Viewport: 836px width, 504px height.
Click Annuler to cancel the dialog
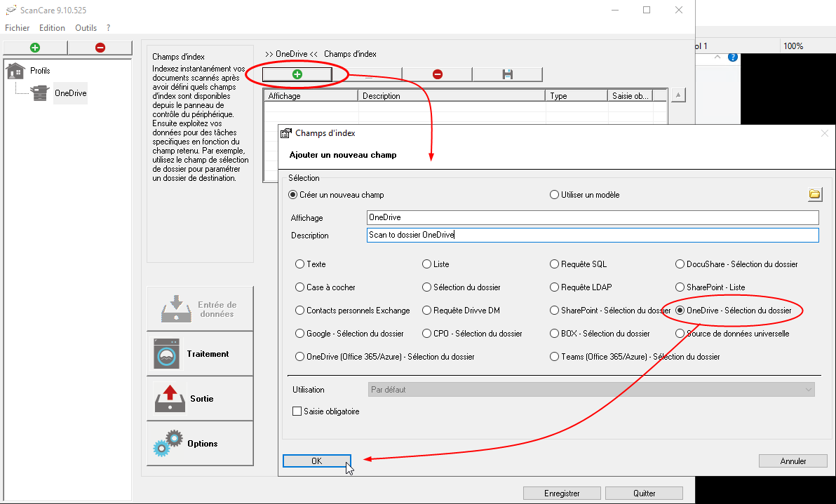tap(793, 461)
